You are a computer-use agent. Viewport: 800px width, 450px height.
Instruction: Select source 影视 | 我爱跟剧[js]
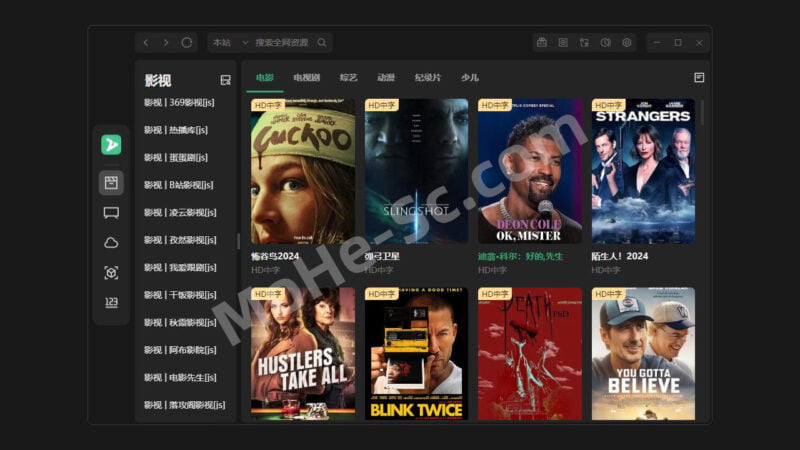(180, 268)
